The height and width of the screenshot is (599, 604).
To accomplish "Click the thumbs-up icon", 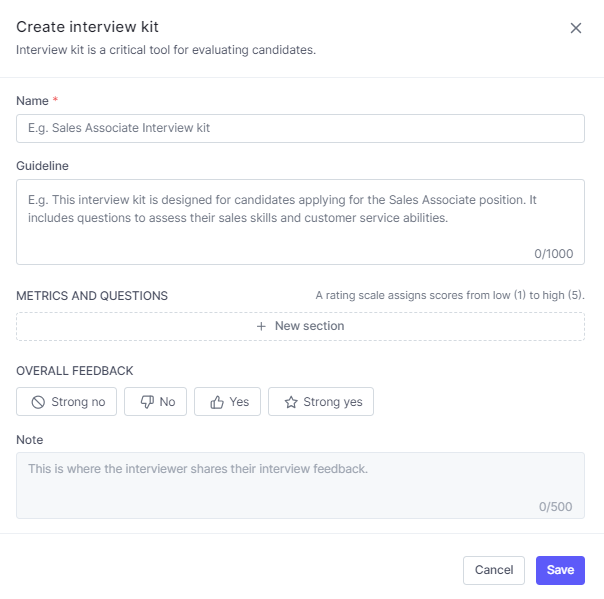I will pyautogui.click(x=216, y=402).
